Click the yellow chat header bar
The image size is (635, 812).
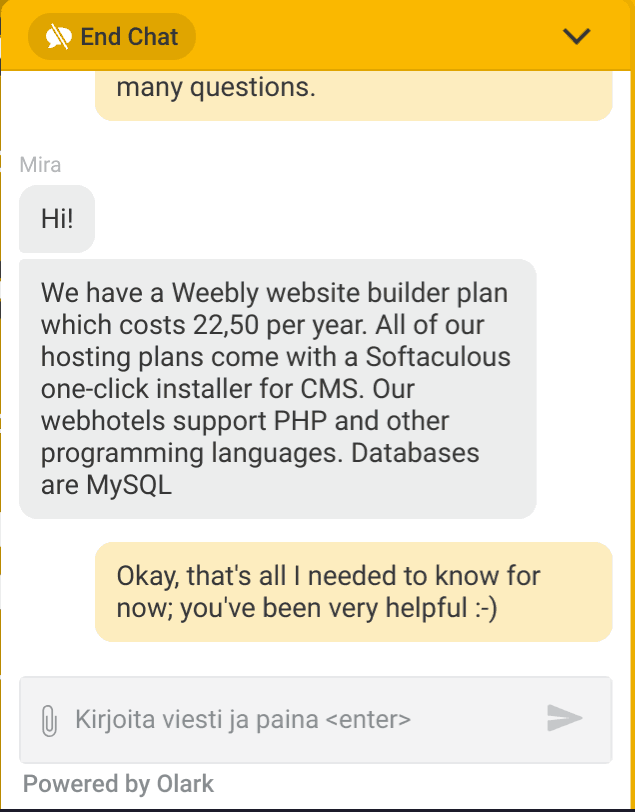[x=318, y=35]
